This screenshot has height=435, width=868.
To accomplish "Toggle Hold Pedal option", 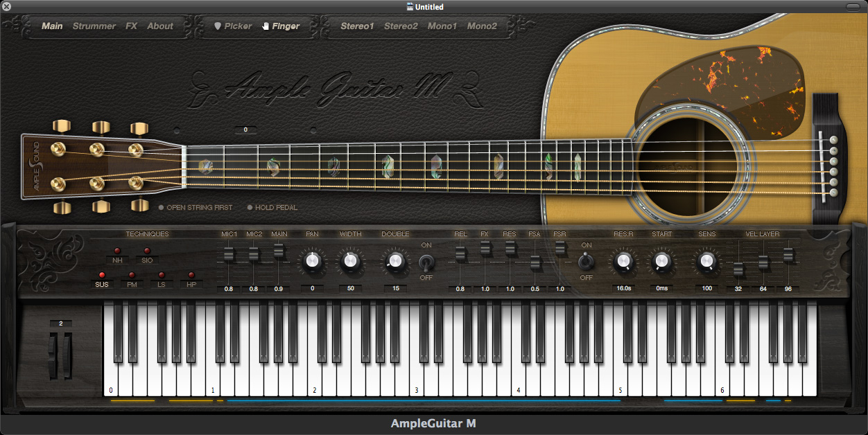I will click(273, 207).
